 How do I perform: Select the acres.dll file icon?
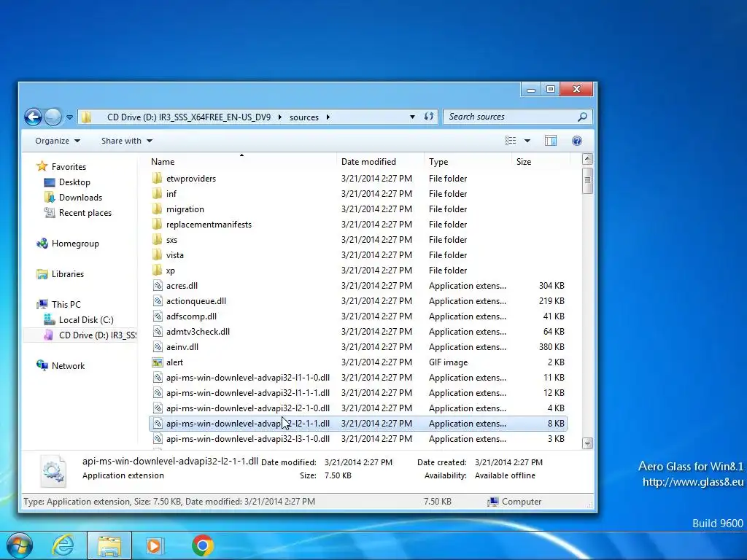[158, 286]
